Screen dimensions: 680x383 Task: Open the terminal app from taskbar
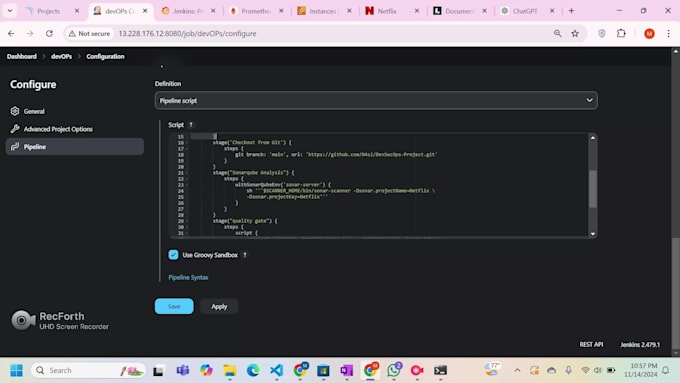[440, 370]
